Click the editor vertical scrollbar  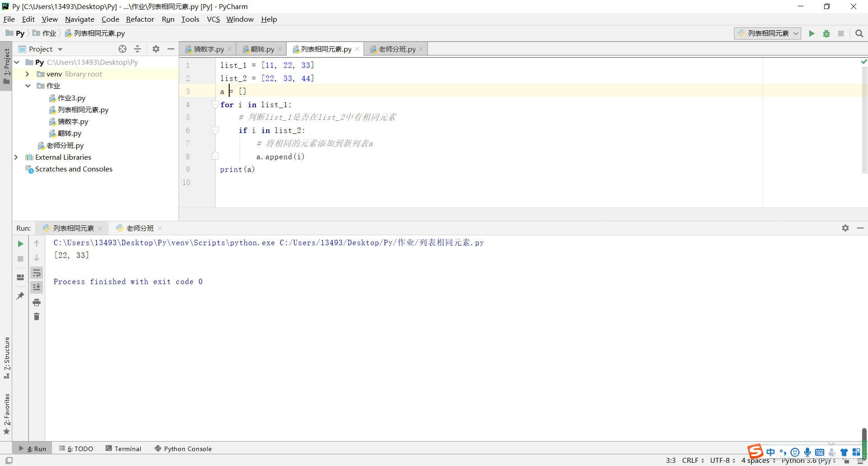(x=864, y=120)
